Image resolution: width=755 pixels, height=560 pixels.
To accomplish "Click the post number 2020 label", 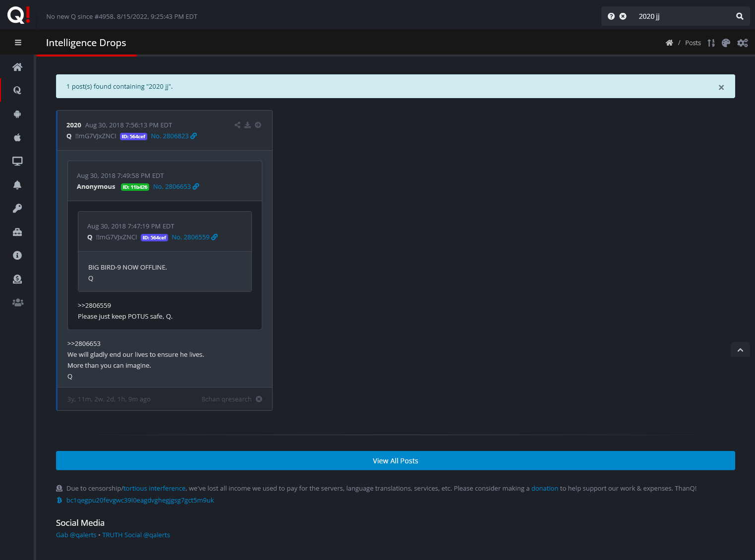I will point(74,125).
